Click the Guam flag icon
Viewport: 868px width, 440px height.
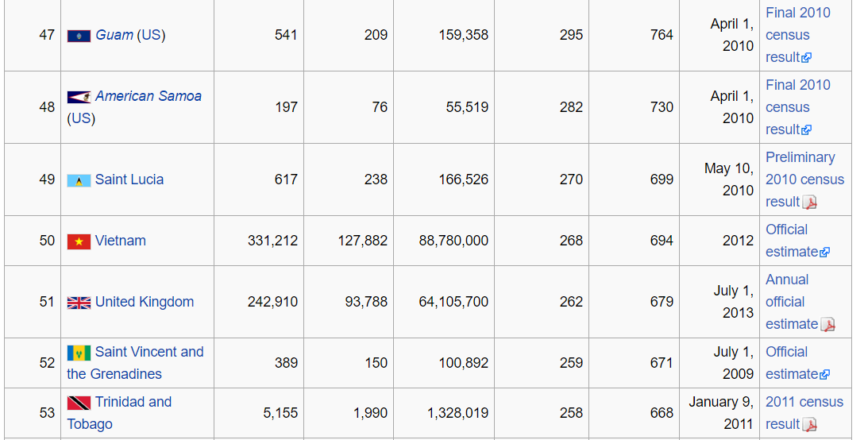tap(79, 36)
